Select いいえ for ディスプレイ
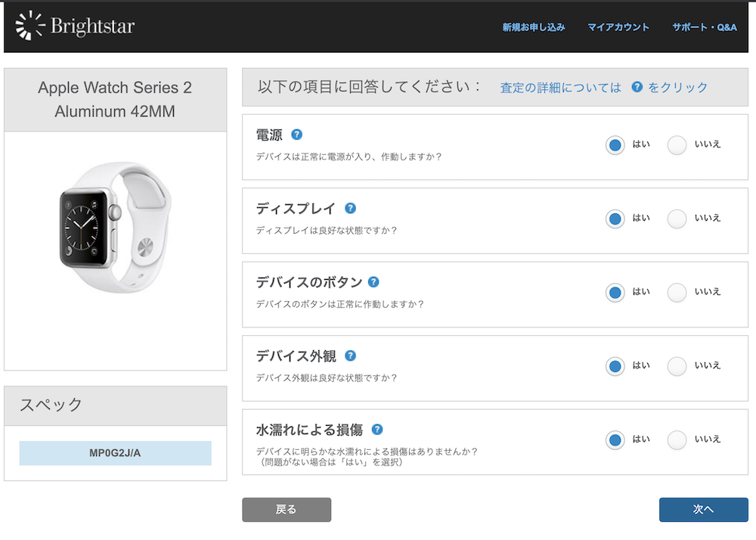756x540 pixels. click(x=677, y=219)
